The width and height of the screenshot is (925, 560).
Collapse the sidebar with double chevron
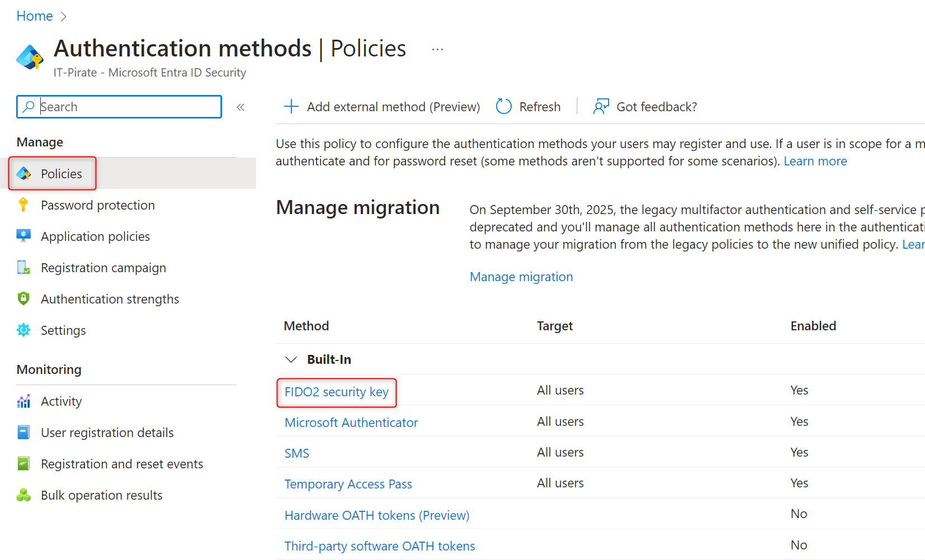pyautogui.click(x=240, y=107)
